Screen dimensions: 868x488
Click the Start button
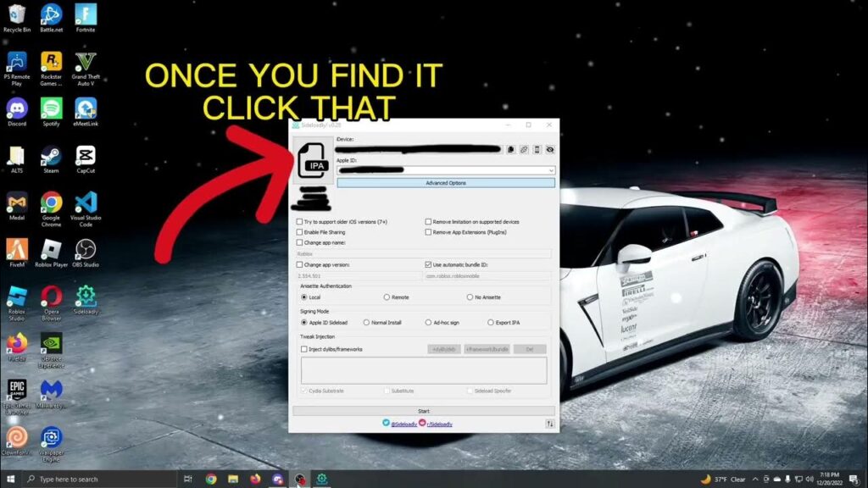coord(424,411)
